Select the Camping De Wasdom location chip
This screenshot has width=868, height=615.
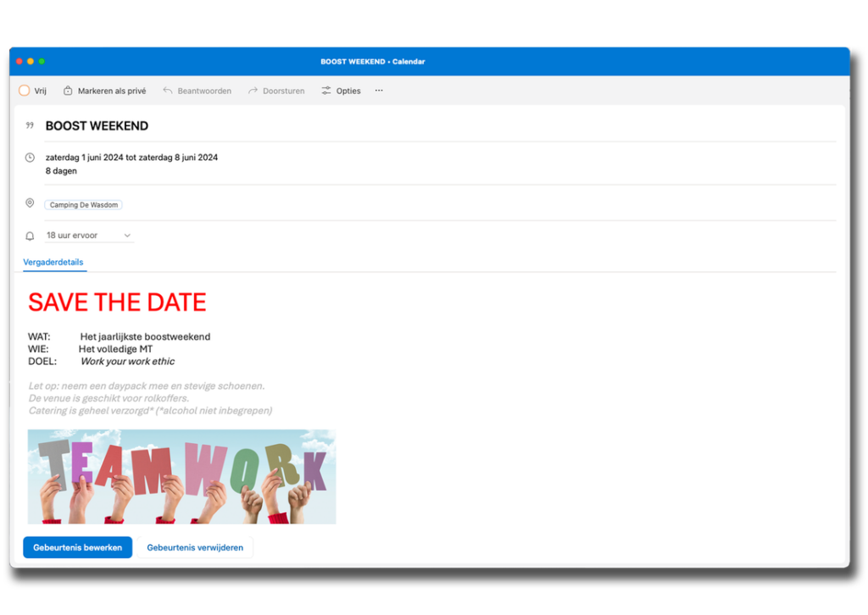click(x=84, y=205)
